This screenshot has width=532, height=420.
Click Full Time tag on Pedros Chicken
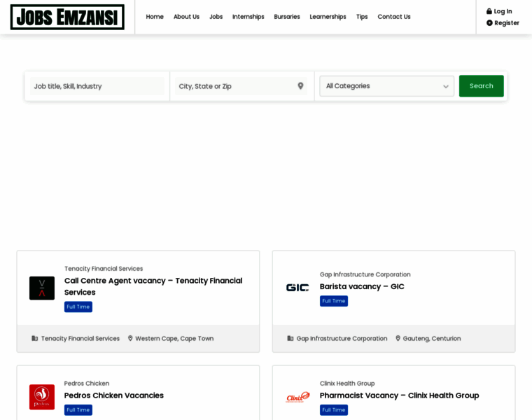pos(78,409)
